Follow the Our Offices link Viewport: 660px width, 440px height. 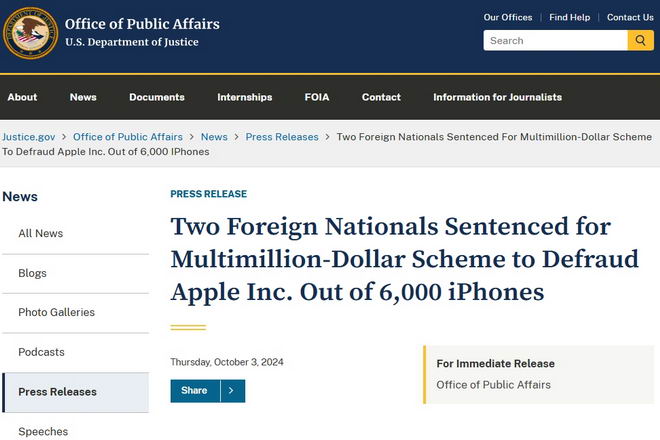(508, 17)
